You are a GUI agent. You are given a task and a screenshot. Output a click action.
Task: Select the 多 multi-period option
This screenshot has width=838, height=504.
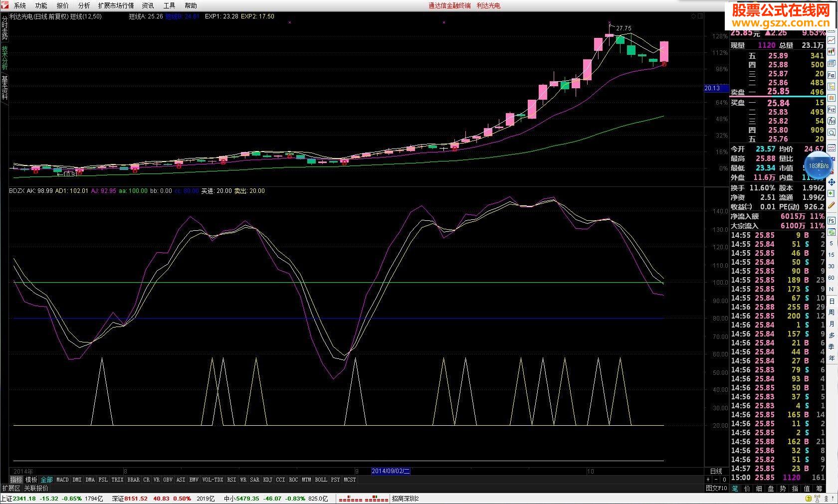[x=832, y=335]
